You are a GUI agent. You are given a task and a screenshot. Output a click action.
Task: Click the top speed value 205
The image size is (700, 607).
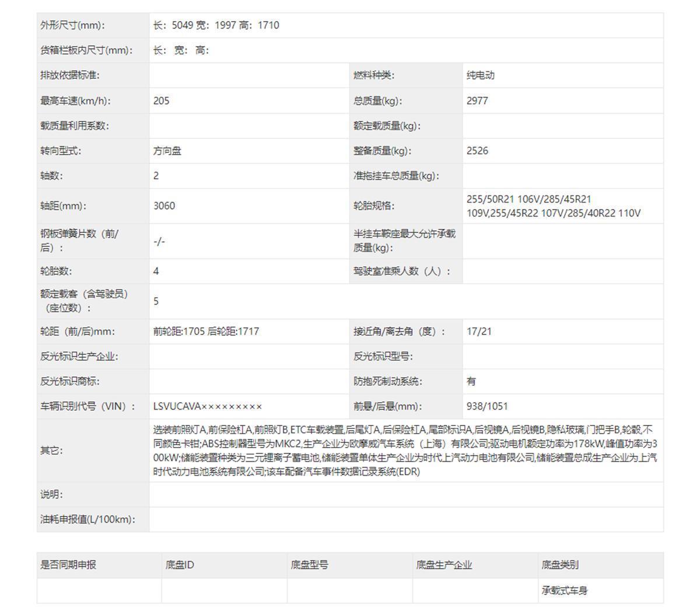point(162,101)
